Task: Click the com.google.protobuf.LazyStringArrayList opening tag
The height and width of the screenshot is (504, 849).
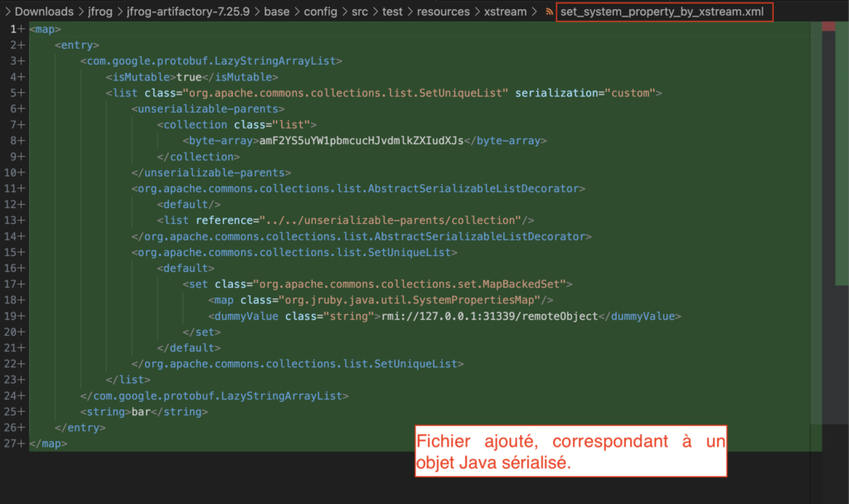Action: pos(211,61)
